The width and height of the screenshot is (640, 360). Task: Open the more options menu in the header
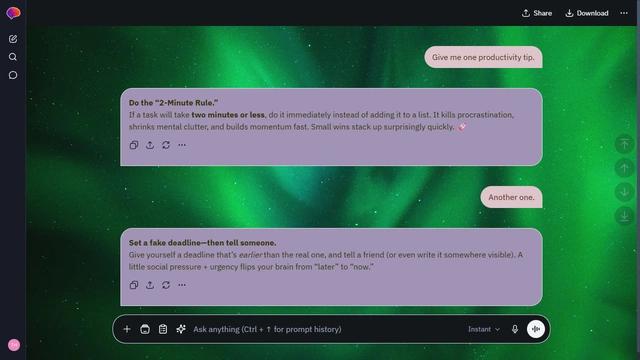point(624,13)
